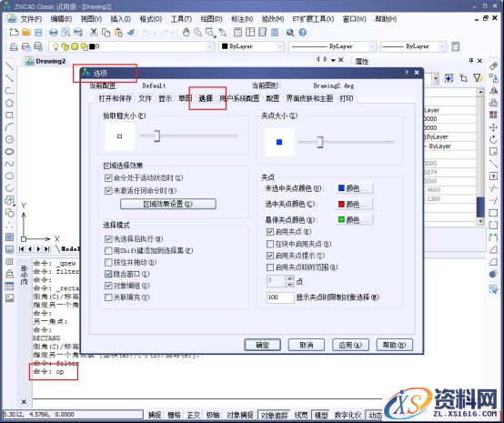Enable 关联填充 checkbox
The image size is (504, 423).
pyautogui.click(x=108, y=297)
